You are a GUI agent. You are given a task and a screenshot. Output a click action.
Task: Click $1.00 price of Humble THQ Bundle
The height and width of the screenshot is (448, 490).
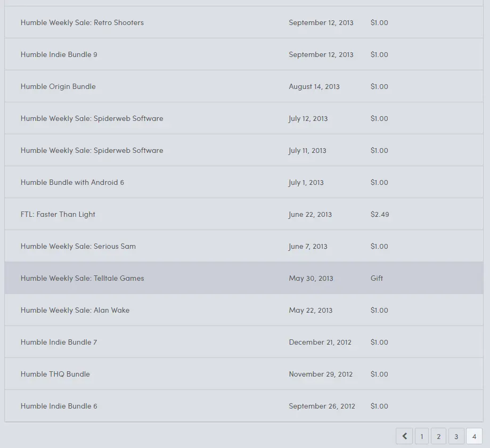point(379,374)
